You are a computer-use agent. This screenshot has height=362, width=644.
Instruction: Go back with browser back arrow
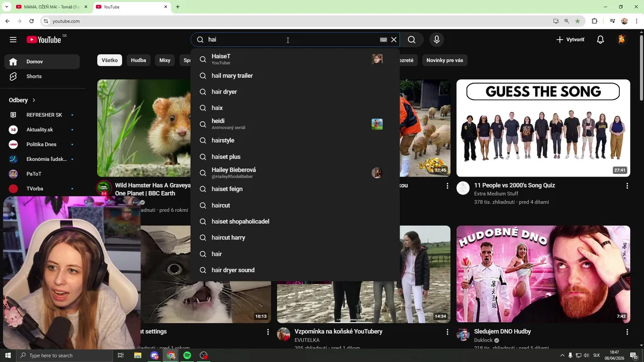click(x=7, y=21)
